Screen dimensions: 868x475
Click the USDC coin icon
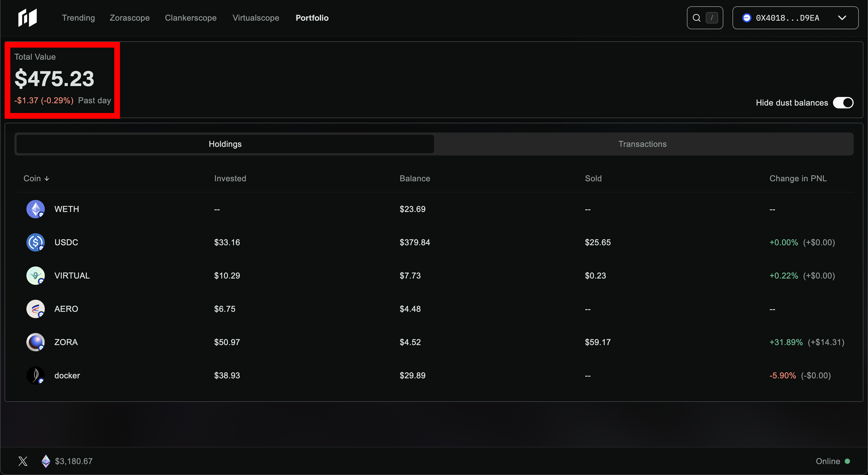point(35,242)
